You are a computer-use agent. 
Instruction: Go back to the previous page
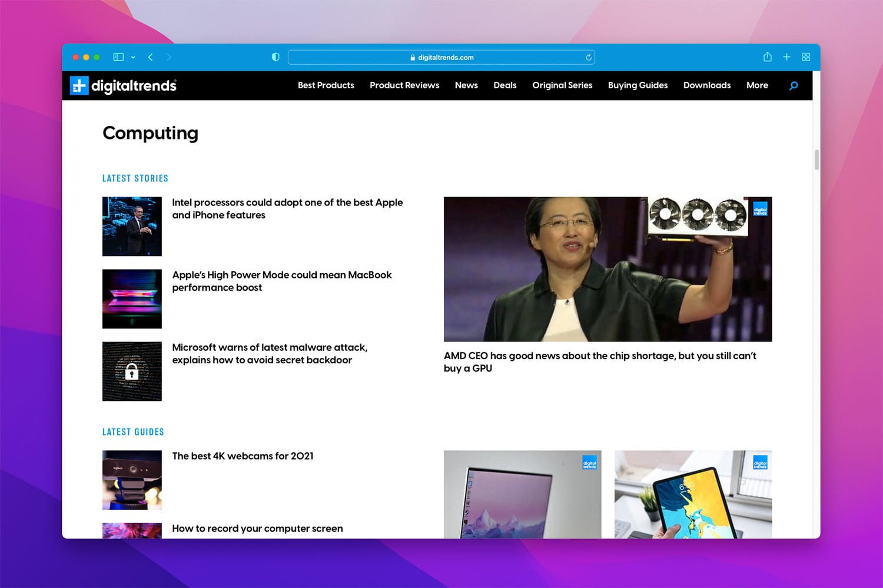[x=151, y=57]
